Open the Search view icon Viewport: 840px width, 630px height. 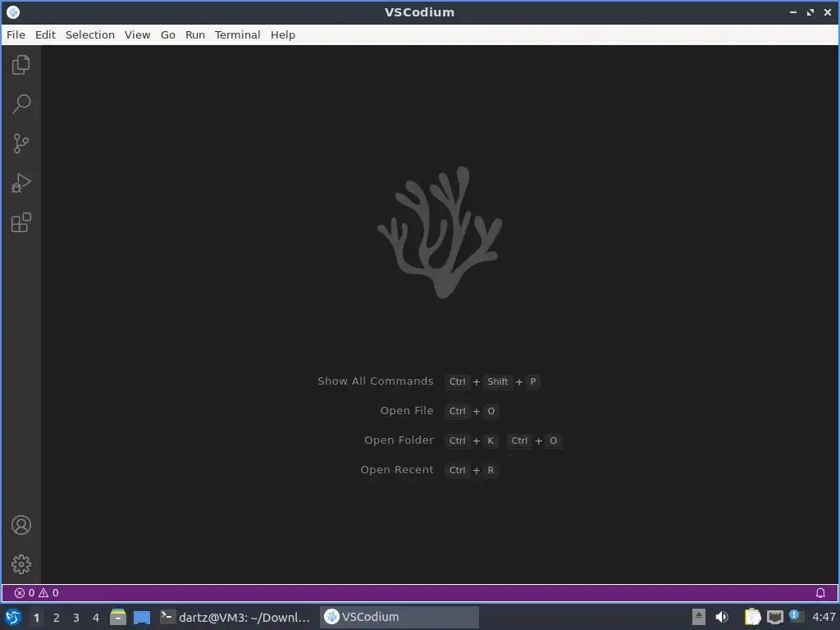pos(21,104)
